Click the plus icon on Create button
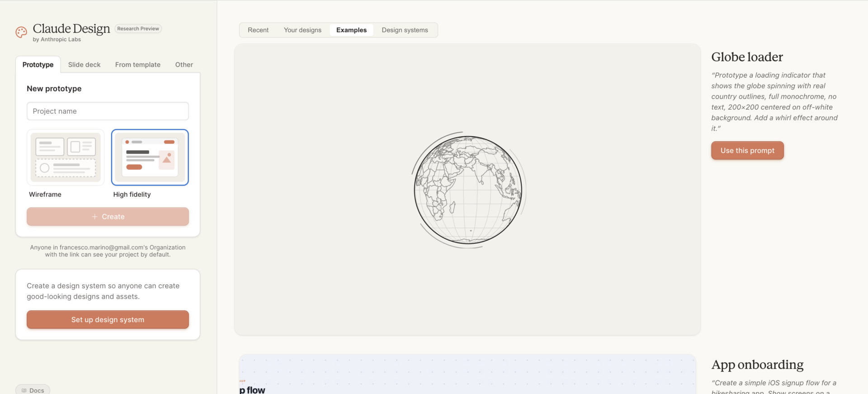868x394 pixels. [x=95, y=217]
